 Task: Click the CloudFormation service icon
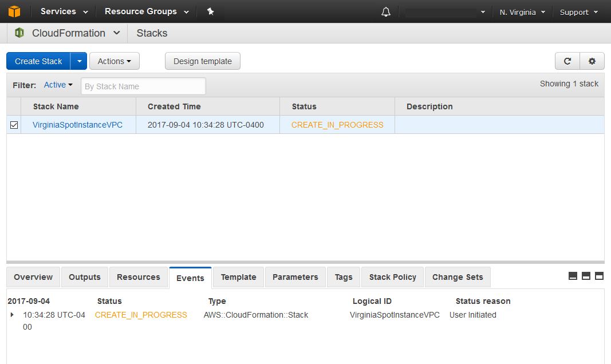pos(19,33)
